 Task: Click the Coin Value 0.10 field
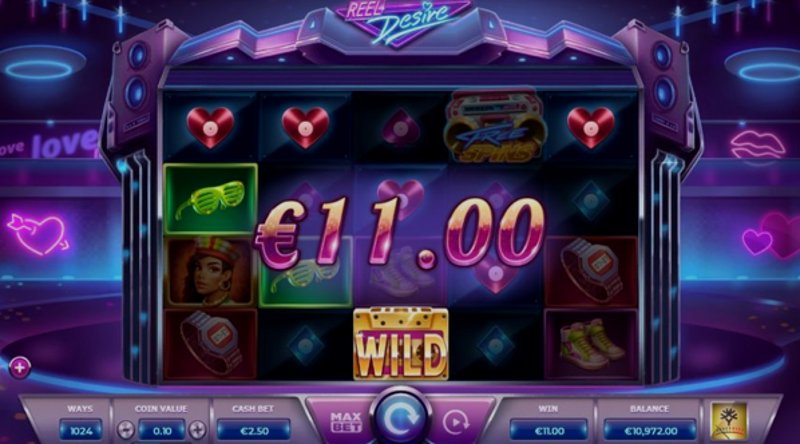coord(162,431)
